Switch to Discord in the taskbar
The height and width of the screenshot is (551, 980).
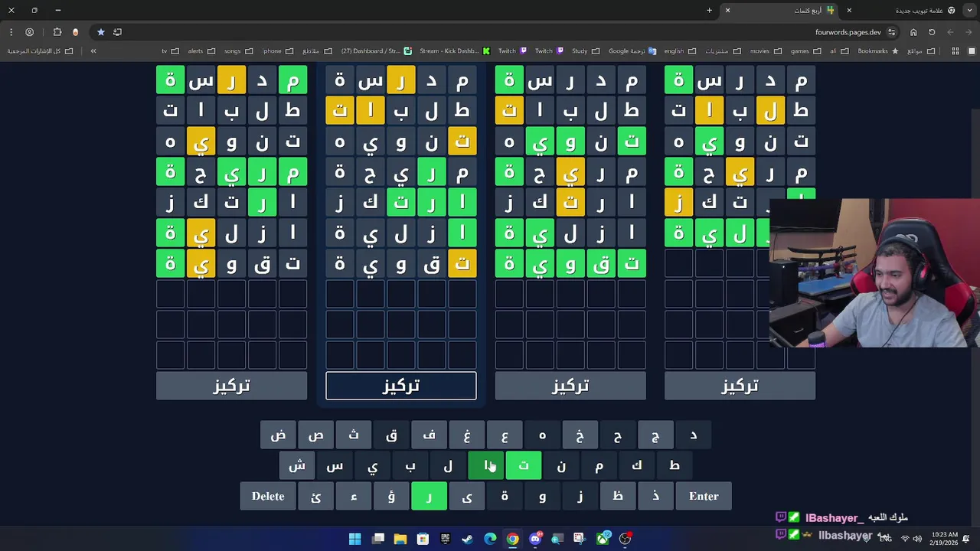pos(535,539)
